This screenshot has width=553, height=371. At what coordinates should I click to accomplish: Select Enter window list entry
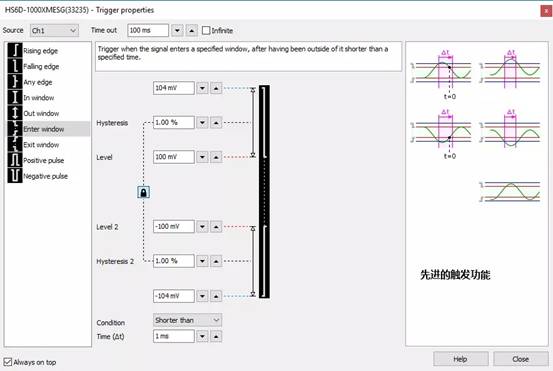(48, 129)
